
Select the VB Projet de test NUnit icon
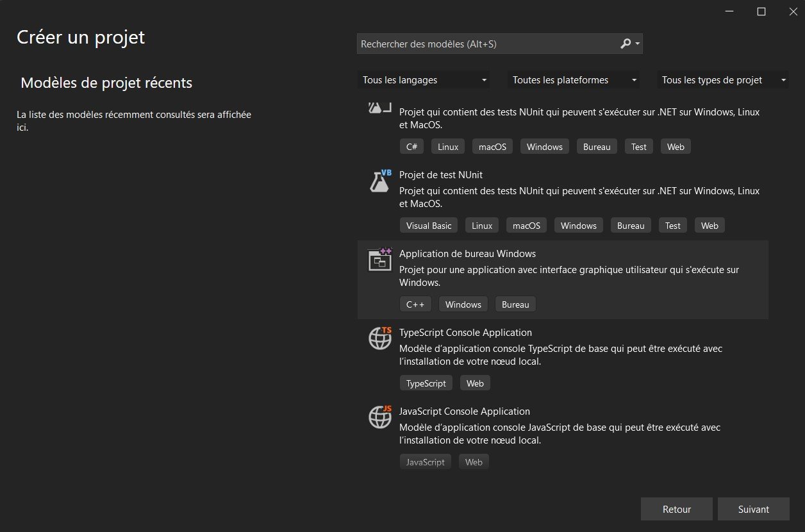380,181
